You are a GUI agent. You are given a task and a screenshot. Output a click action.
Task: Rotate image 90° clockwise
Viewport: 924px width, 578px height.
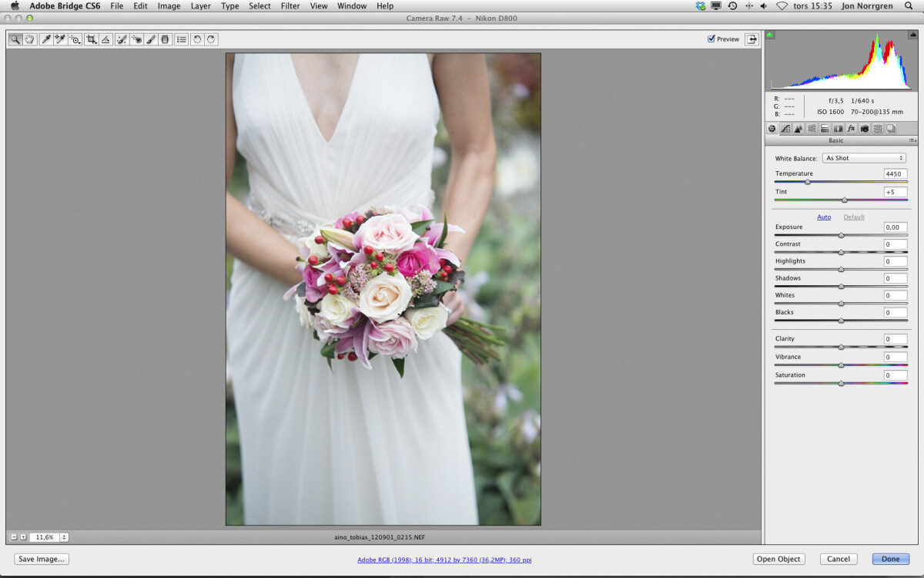click(x=211, y=39)
